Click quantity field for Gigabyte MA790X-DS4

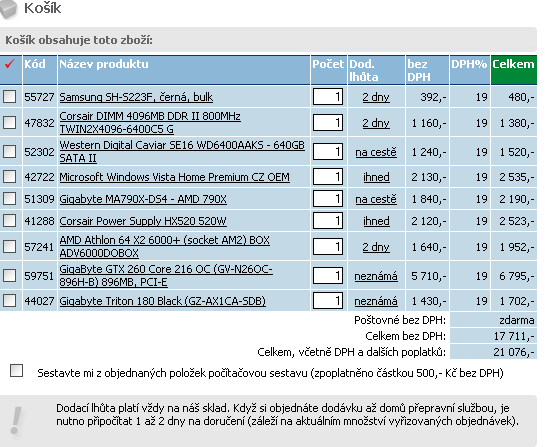tap(328, 199)
